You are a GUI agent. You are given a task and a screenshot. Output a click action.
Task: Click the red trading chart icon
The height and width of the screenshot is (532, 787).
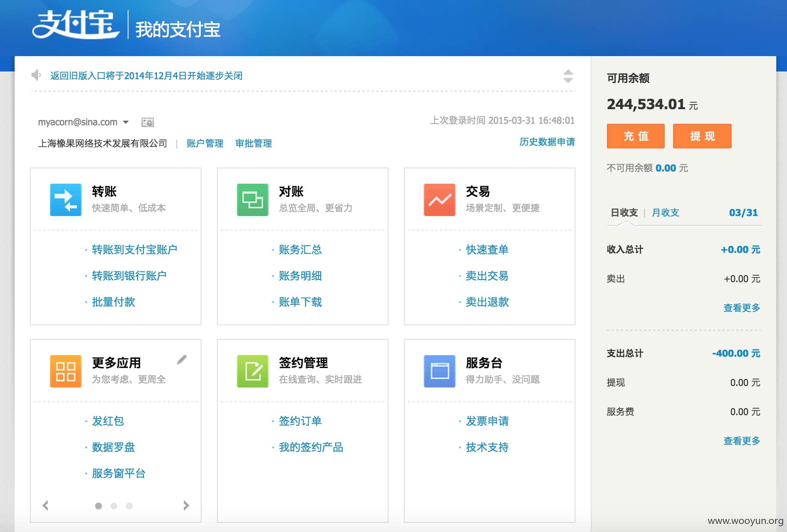click(440, 200)
